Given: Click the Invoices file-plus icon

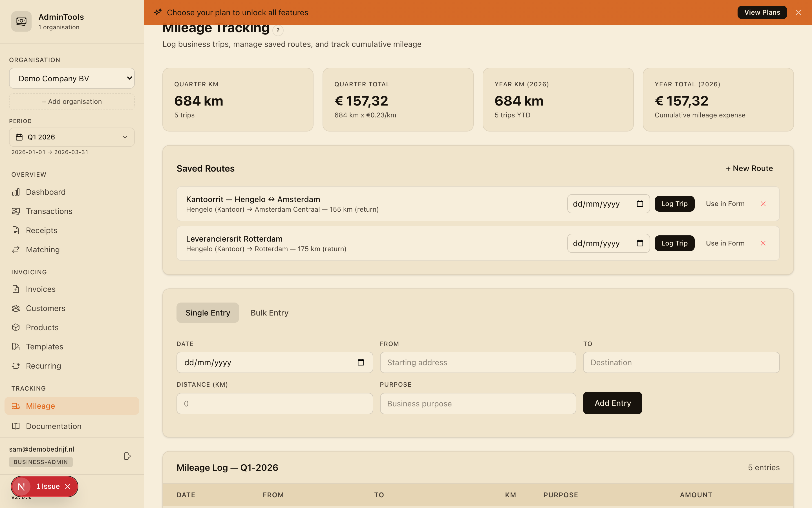Looking at the screenshot, I should point(16,289).
